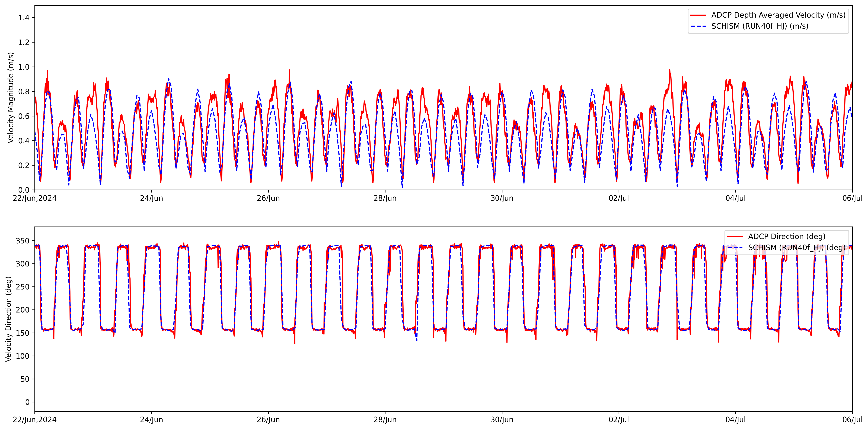Click the blue dashed SCHISM velocity legend line

point(698,26)
